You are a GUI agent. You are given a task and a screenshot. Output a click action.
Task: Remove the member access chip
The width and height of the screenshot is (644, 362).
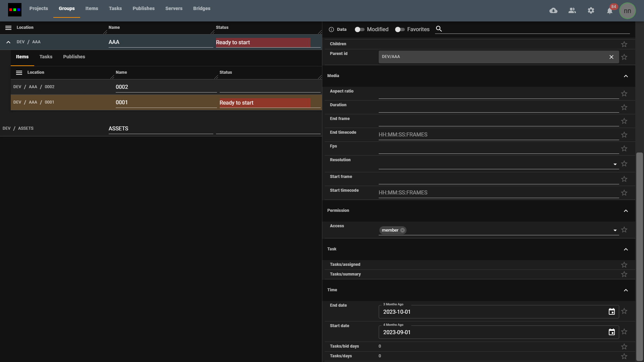tap(402, 230)
